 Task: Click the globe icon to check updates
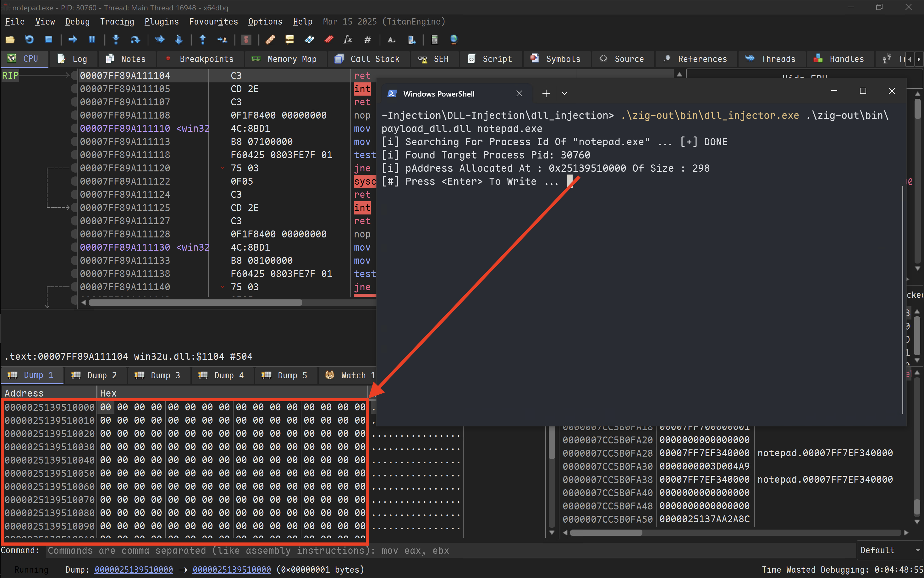pos(454,39)
